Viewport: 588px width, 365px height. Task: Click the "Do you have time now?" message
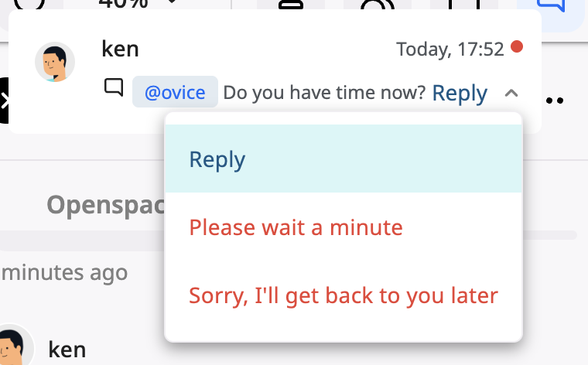point(324,94)
